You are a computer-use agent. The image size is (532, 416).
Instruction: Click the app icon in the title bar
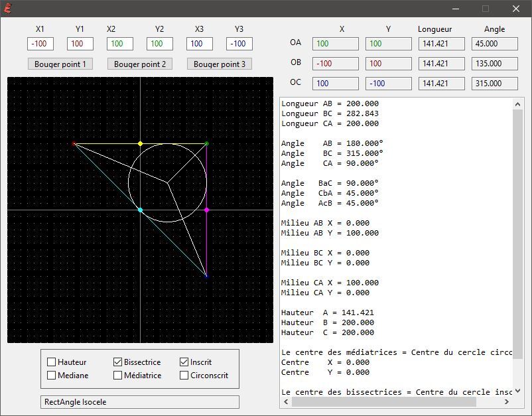pyautogui.click(x=8, y=9)
